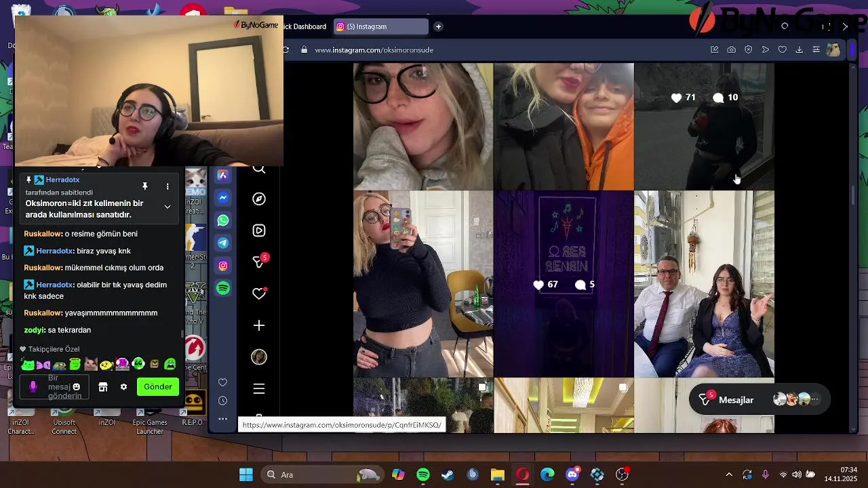Click taskbar Ara search box
This screenshot has width=868, height=488.
click(x=322, y=474)
